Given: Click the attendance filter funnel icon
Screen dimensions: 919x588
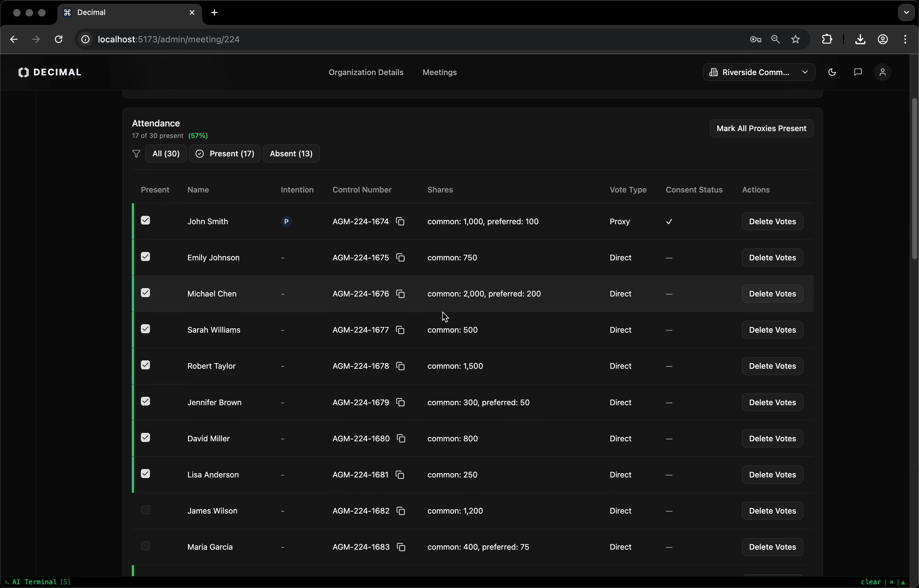Looking at the screenshot, I should (136, 154).
